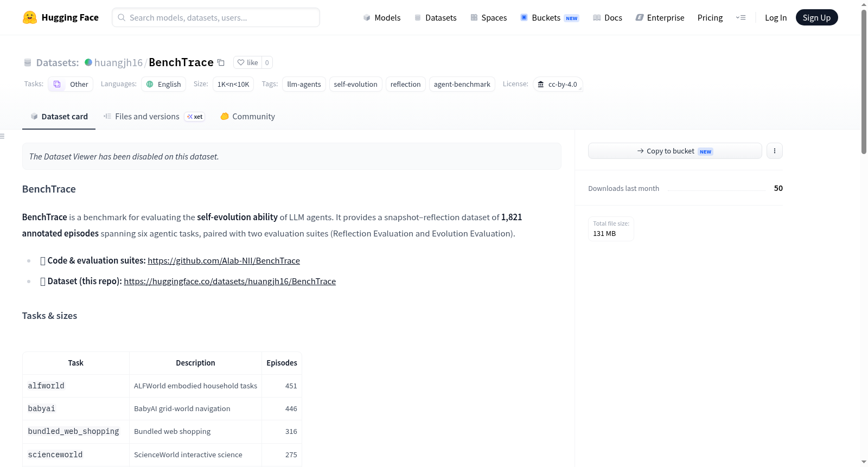Click the Log In link
The width and height of the screenshot is (868, 467).
776,17
